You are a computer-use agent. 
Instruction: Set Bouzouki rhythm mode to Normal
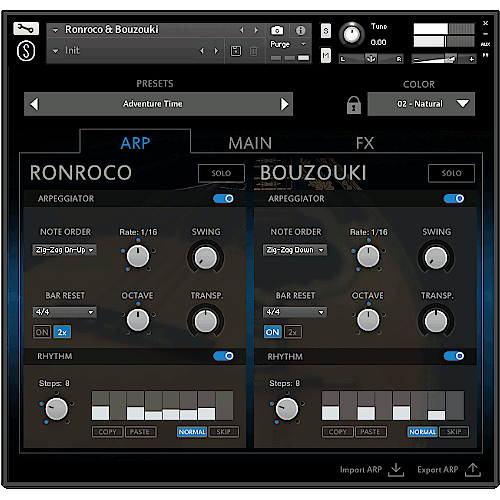(422, 432)
